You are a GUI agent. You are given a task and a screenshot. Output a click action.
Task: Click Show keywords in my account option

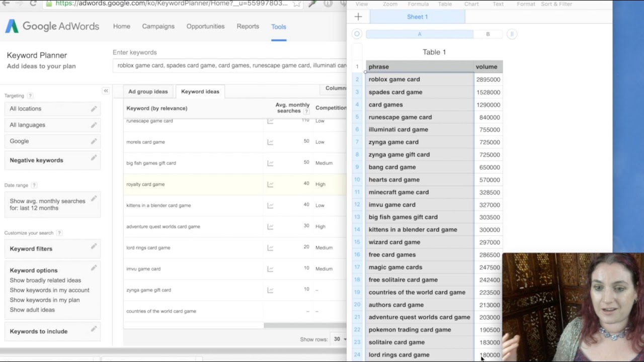49,290
